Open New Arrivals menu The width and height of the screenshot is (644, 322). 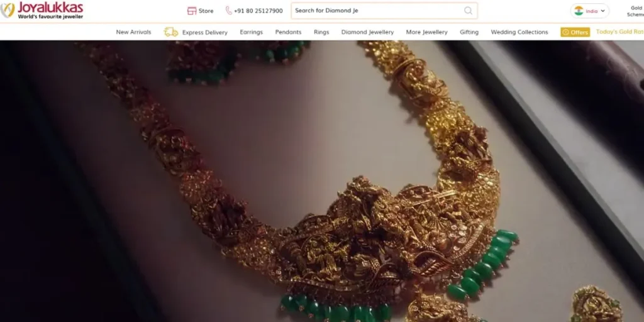coord(133,32)
